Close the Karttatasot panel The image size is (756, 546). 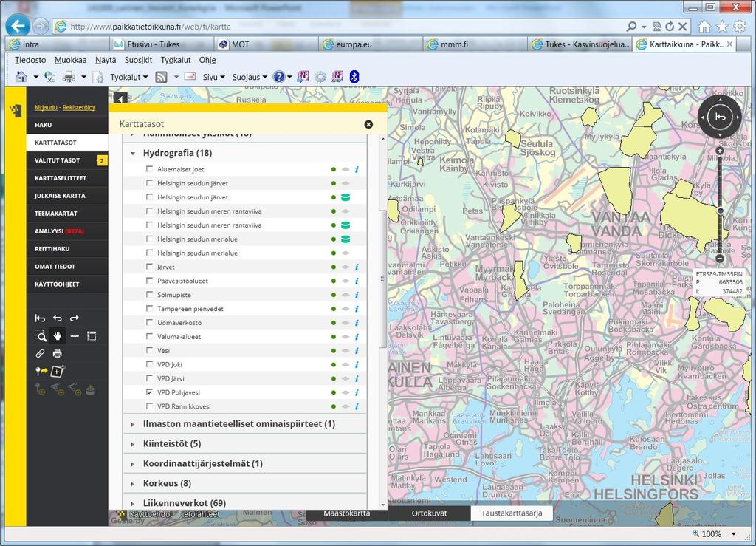[369, 124]
